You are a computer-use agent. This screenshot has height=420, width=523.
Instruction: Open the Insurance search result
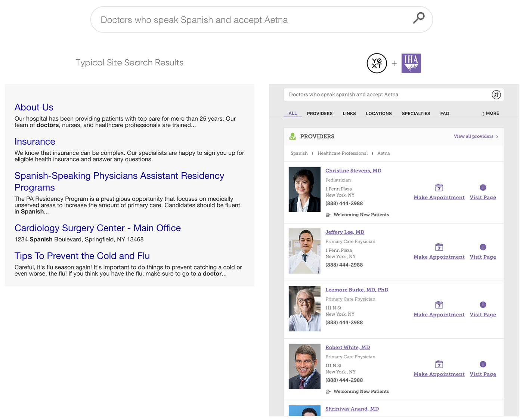35,142
